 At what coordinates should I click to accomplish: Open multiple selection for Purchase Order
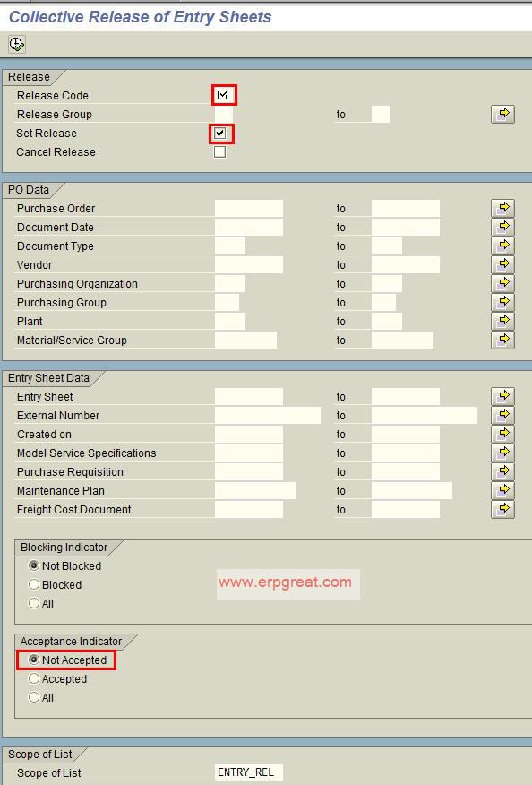tap(502, 208)
